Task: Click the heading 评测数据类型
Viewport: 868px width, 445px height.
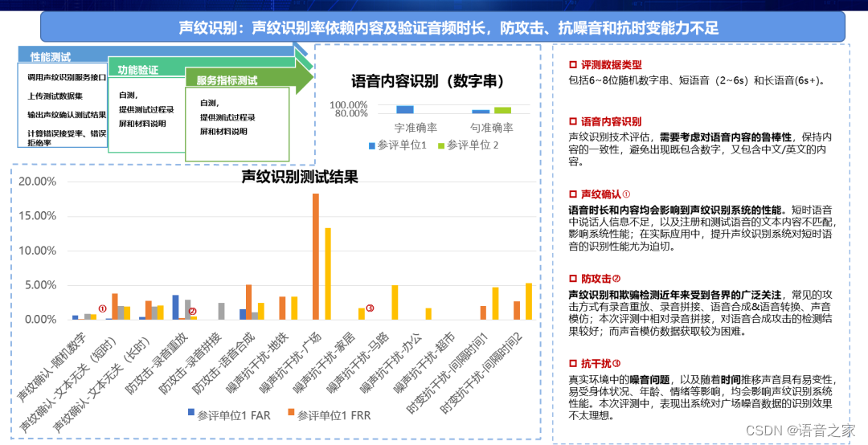Action: click(x=612, y=65)
